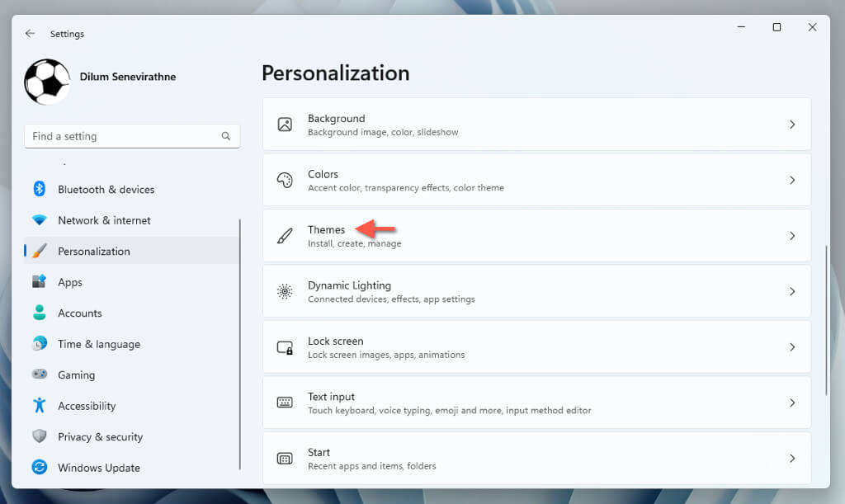845x504 pixels.
Task: Open Gaming settings
Action: pos(131,374)
